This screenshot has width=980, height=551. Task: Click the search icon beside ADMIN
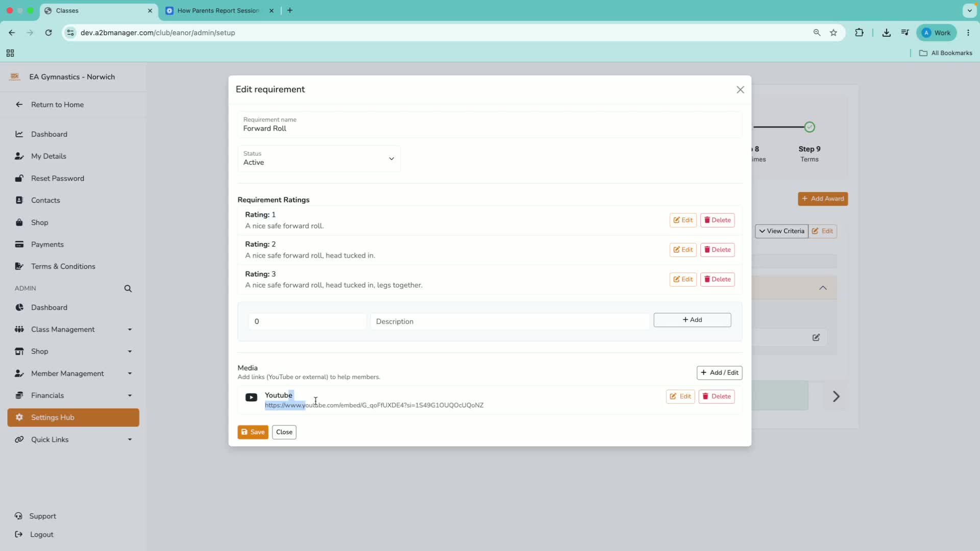(128, 289)
